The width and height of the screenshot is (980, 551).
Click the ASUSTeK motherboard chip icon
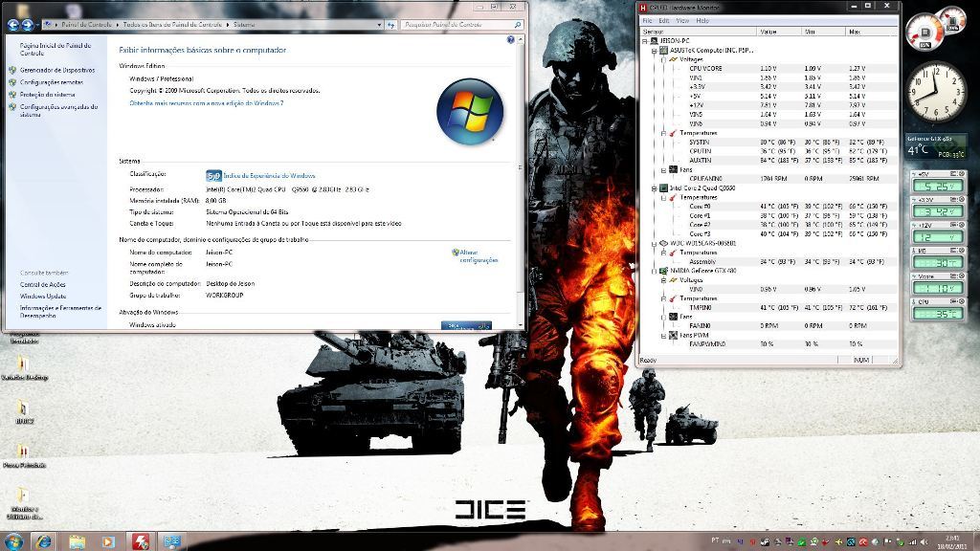(664, 50)
